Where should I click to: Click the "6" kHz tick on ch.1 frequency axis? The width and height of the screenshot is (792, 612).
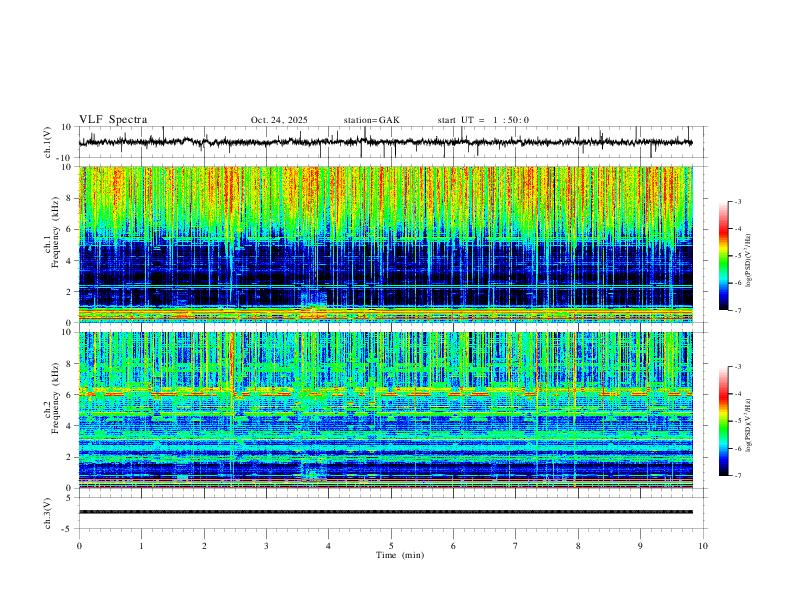(x=69, y=229)
